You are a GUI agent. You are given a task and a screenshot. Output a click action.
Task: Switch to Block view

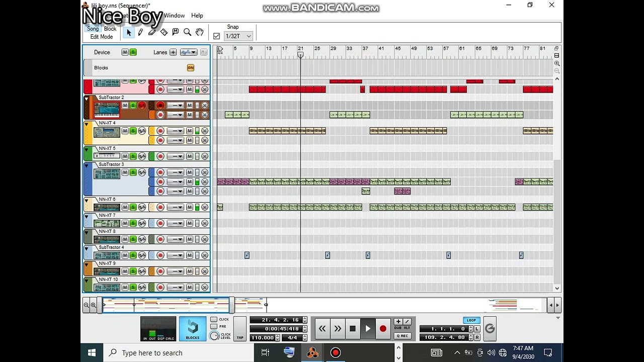click(110, 29)
